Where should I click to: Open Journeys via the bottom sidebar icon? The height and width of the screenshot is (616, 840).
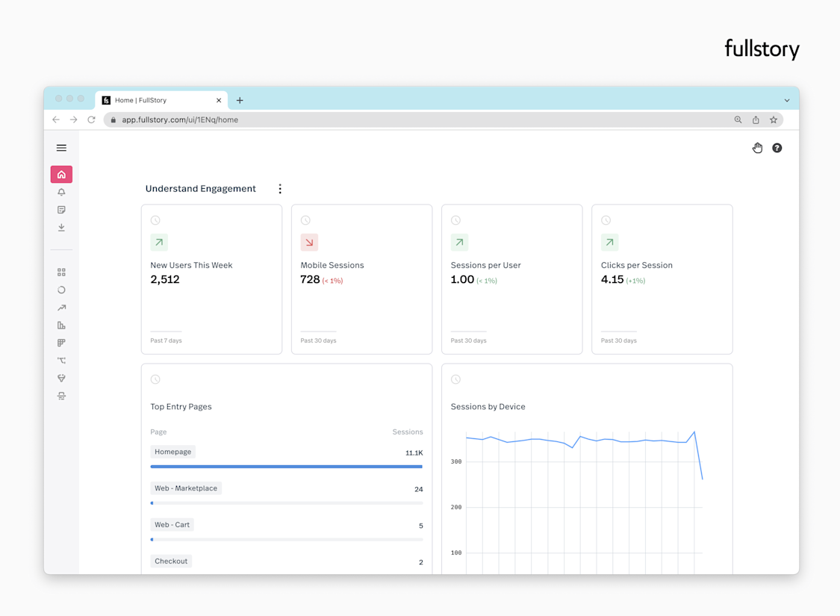[x=61, y=396]
